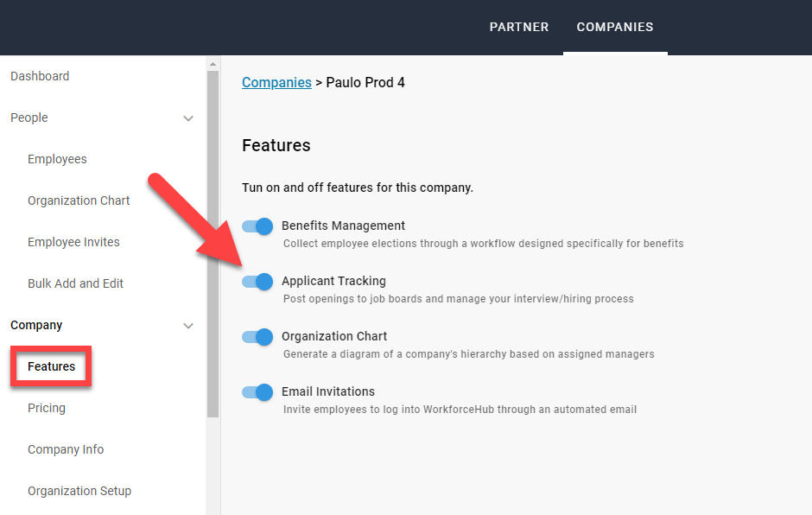Toggle the Organization Chart feature off

tap(257, 337)
